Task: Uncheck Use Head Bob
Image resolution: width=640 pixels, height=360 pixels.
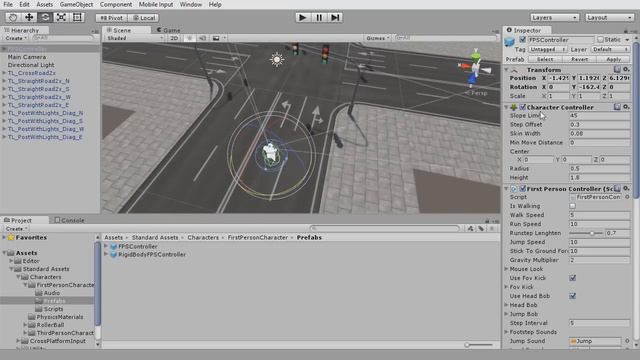Action: 573,296
